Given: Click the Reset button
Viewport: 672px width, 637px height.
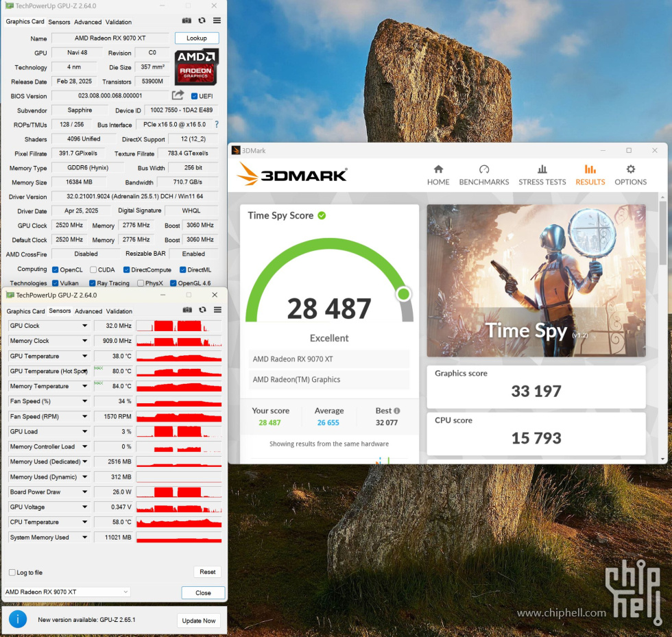Looking at the screenshot, I should click(207, 572).
